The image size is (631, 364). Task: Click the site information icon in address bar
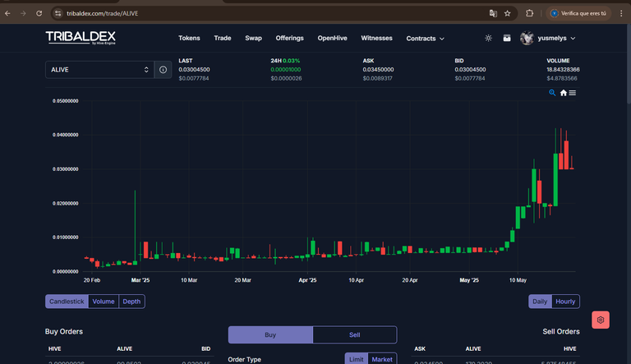point(58,13)
